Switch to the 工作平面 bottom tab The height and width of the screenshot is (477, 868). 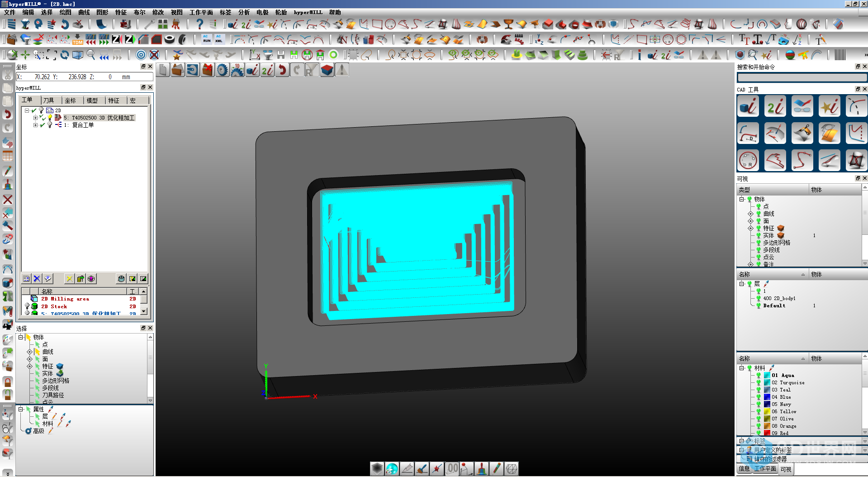pyautogui.click(x=765, y=469)
